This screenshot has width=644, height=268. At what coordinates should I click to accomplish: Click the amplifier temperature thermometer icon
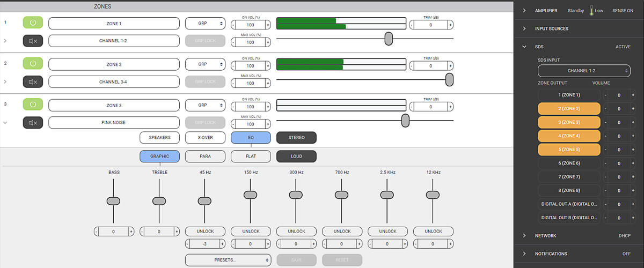click(x=591, y=11)
